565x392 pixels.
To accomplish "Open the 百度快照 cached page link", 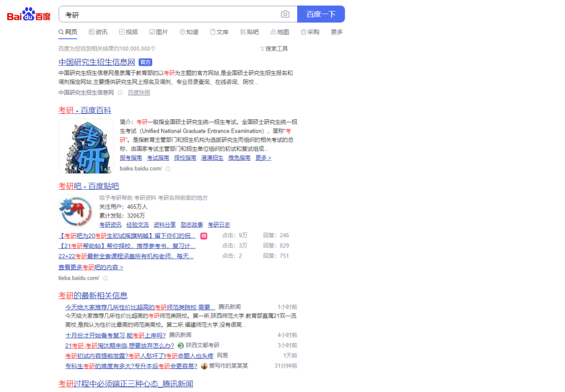I will [x=139, y=93].
